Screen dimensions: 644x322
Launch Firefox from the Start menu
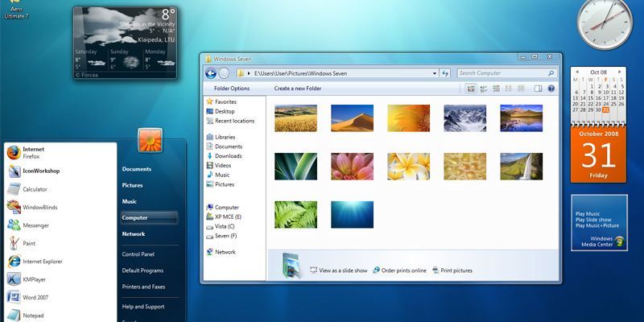pos(32,153)
